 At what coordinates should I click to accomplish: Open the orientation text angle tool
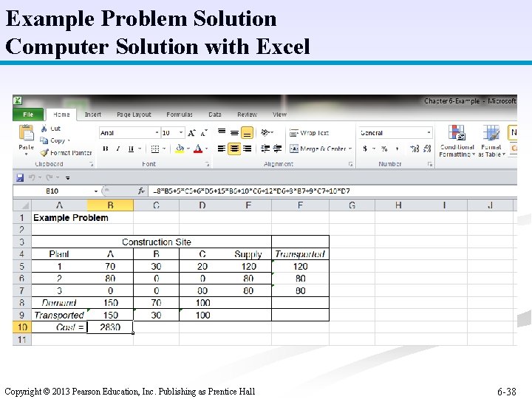click(265, 132)
